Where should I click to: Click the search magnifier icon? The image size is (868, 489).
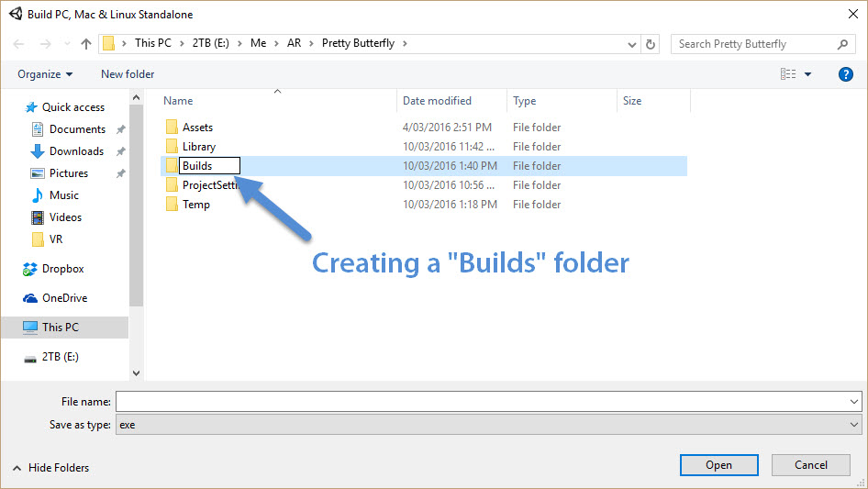[x=842, y=44]
